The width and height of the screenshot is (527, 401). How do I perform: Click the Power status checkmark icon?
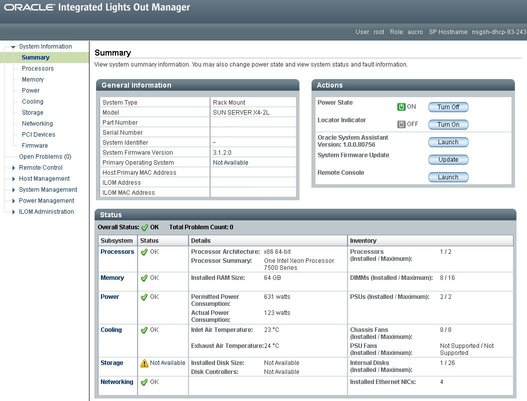(144, 297)
